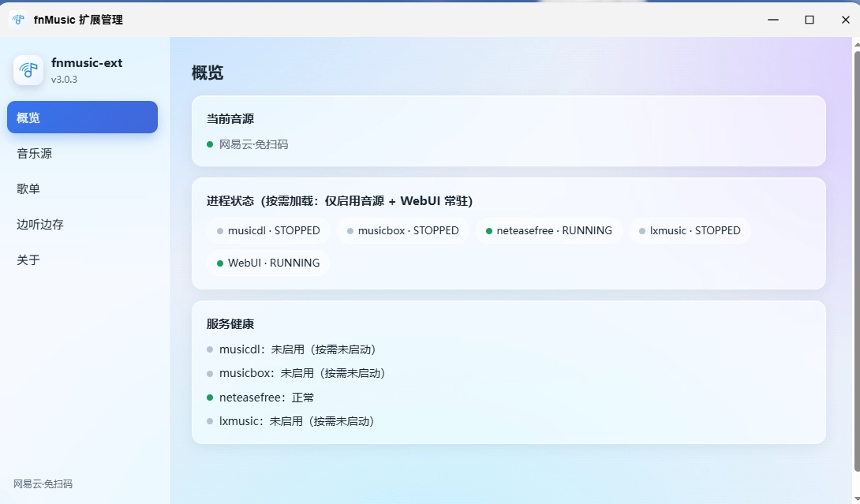Minimize the fnMusic 扩展管理 window
Screen dimensions: 860x504
[772, 20]
